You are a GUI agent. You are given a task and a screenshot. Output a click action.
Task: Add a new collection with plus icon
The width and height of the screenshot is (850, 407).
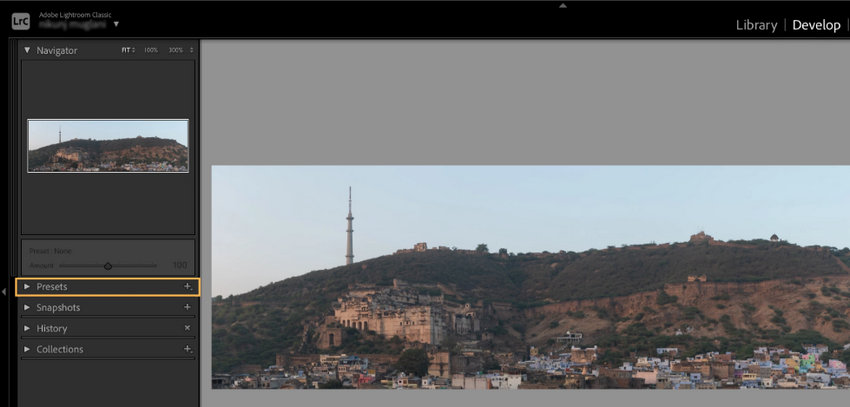click(x=188, y=349)
